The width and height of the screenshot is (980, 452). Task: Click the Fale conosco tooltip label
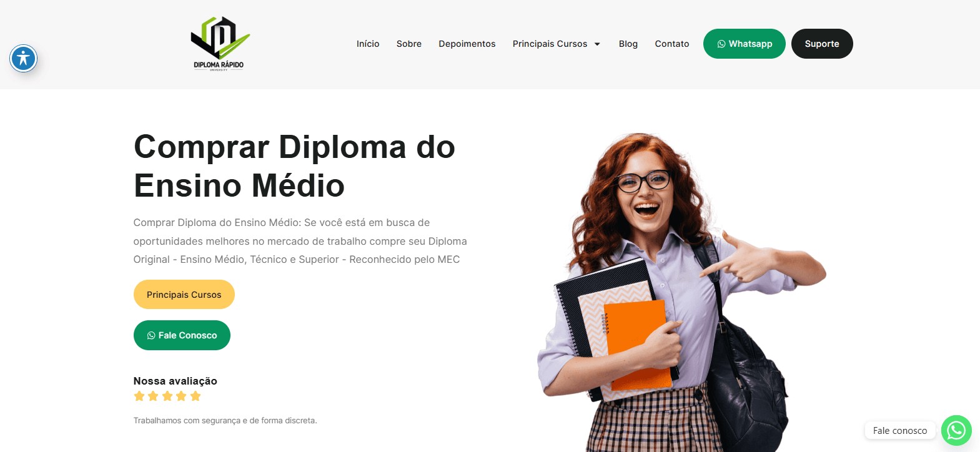coord(900,430)
